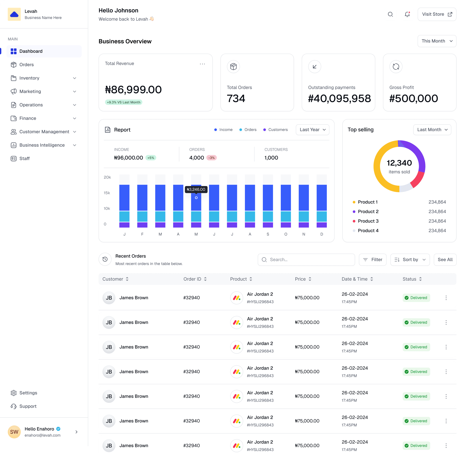Select the Orders icon in sidebar
467x476 pixels.
14,65
